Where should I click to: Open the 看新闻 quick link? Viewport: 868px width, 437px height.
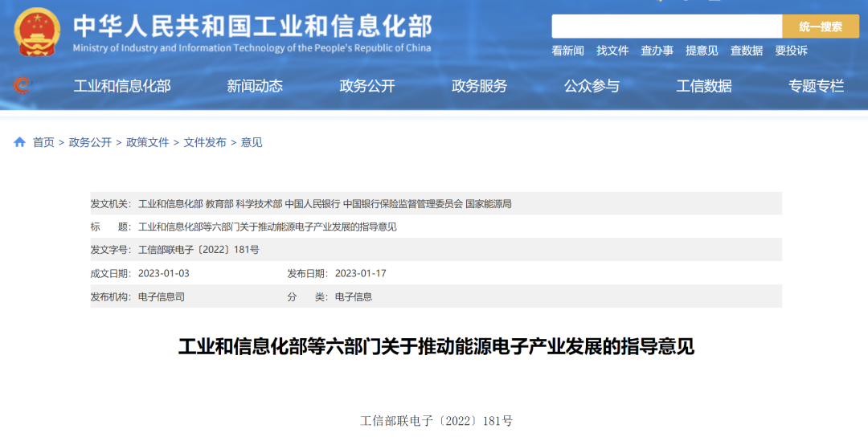point(567,51)
